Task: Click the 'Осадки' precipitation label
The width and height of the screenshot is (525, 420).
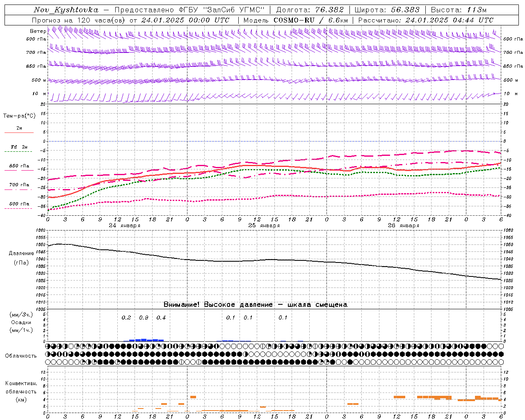Action: pyautogui.click(x=21, y=322)
